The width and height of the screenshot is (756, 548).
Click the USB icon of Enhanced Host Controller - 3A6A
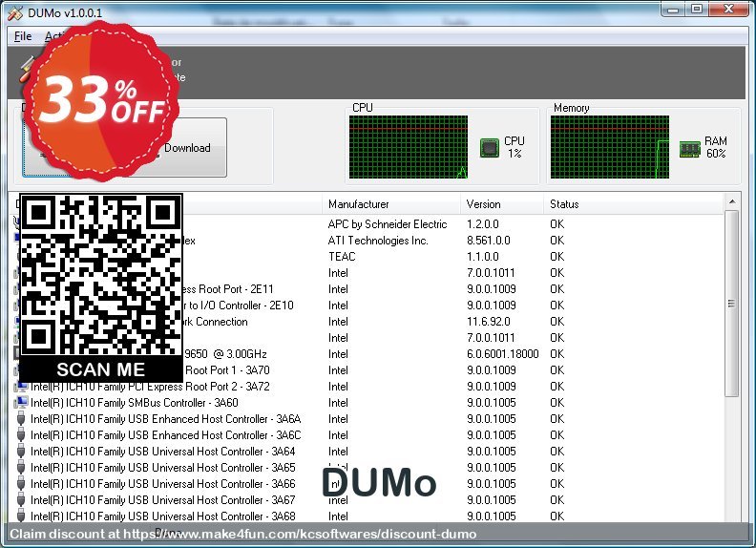tap(21, 419)
